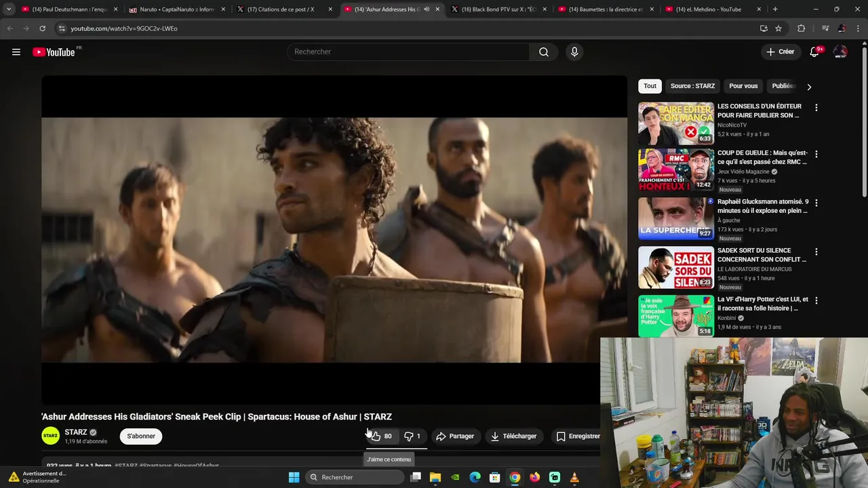The width and height of the screenshot is (868, 488).
Task: Switch to the Paul Deutschmann tab
Action: [x=68, y=9]
